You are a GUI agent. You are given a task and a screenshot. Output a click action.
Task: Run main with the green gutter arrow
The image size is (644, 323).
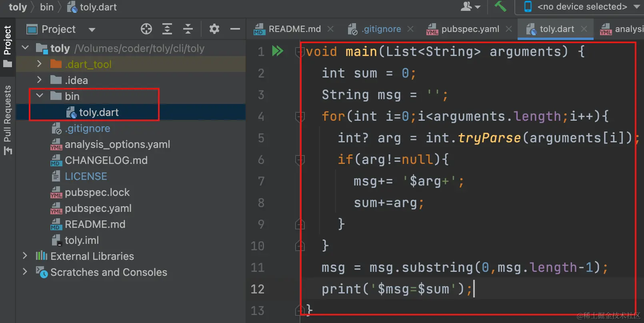(278, 51)
